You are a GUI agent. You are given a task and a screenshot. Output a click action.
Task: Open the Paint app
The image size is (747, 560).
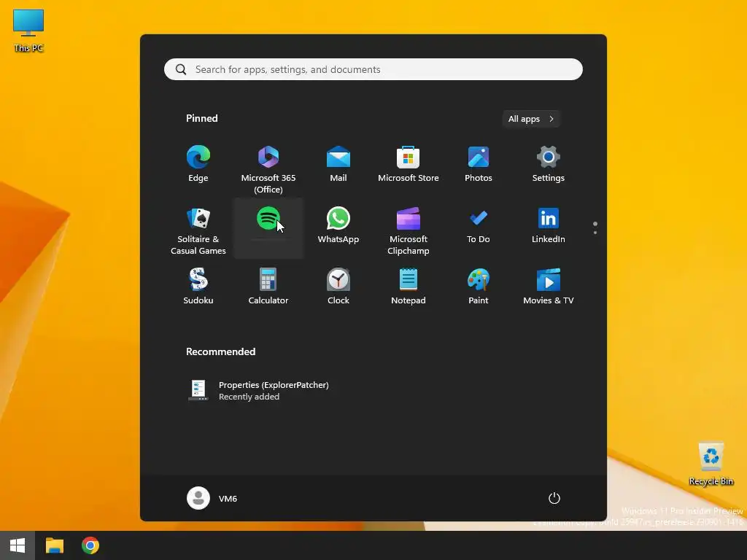pyautogui.click(x=479, y=286)
